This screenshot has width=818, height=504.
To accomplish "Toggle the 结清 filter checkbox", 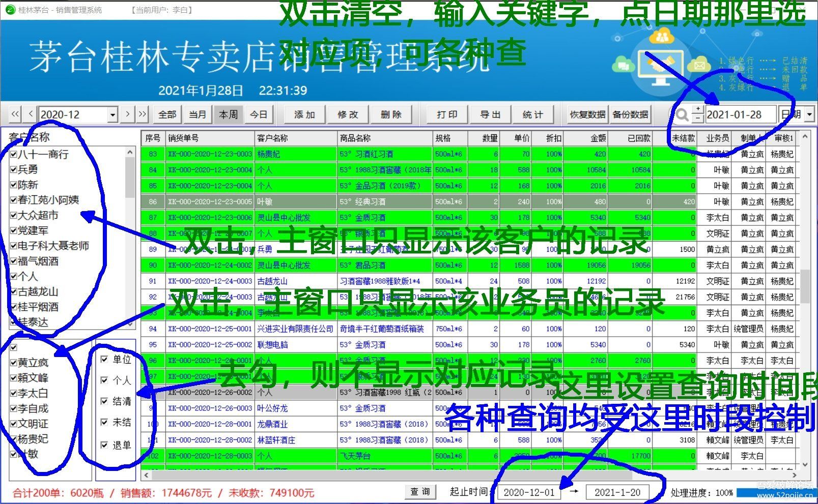I will [x=104, y=401].
